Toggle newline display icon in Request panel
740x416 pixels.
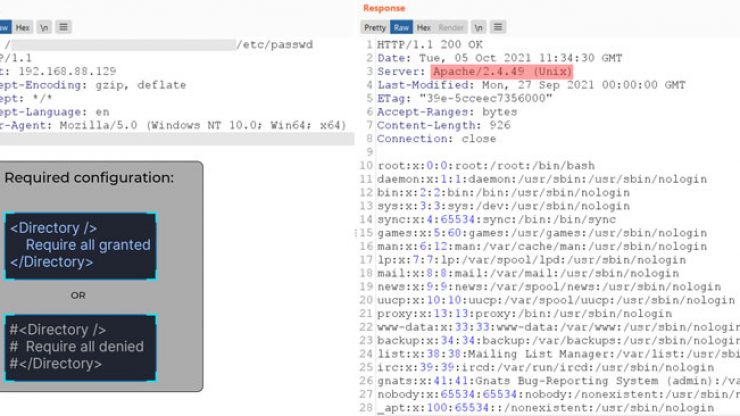pos(44,27)
